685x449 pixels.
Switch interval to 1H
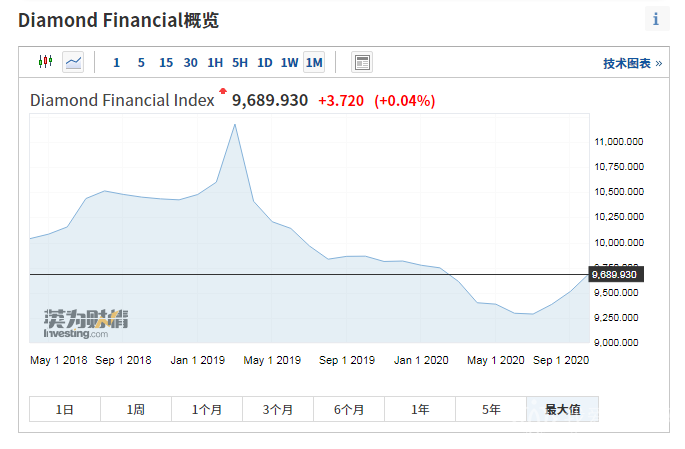[215, 63]
